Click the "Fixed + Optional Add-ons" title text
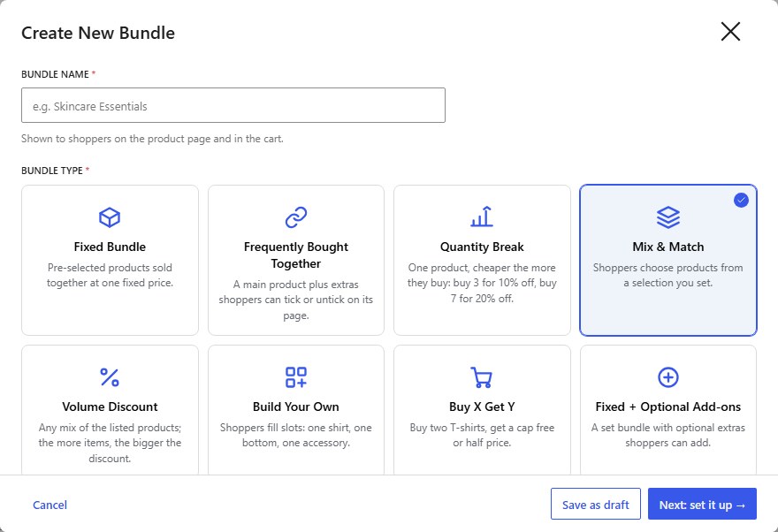Screen dimensions: 778x532 [667, 407]
